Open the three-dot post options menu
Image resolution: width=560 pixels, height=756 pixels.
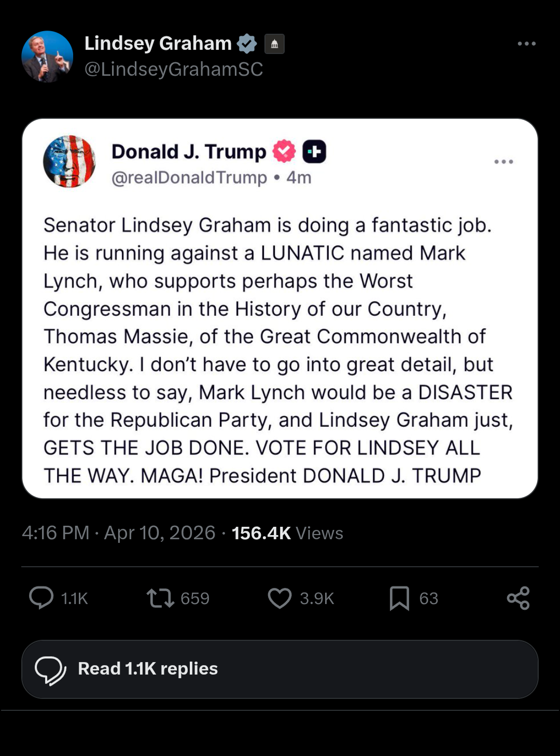click(x=526, y=44)
